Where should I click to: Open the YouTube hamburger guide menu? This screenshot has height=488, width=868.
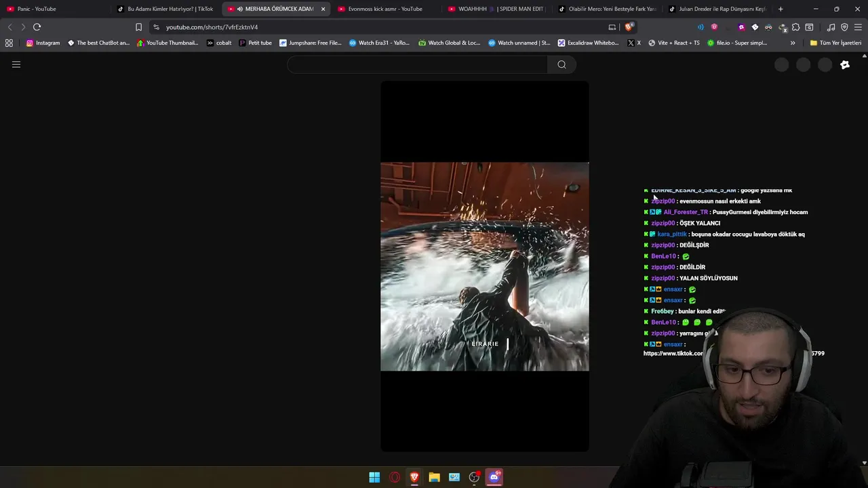click(x=16, y=64)
